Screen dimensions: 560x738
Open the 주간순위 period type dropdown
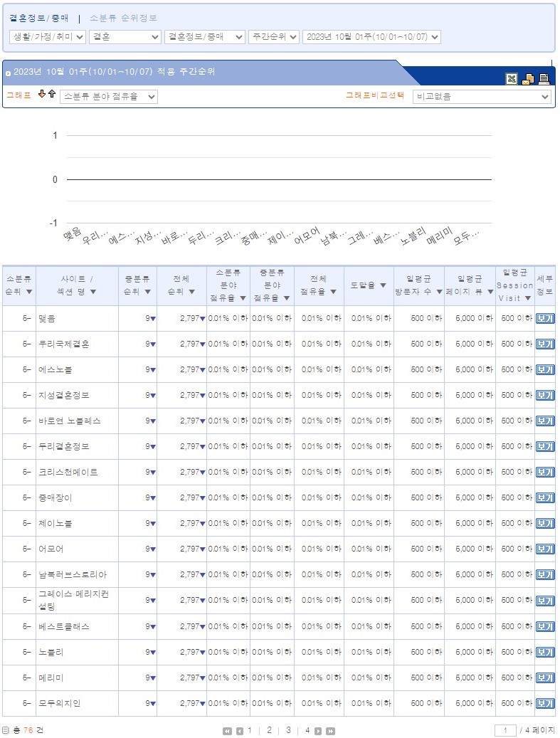(273, 37)
